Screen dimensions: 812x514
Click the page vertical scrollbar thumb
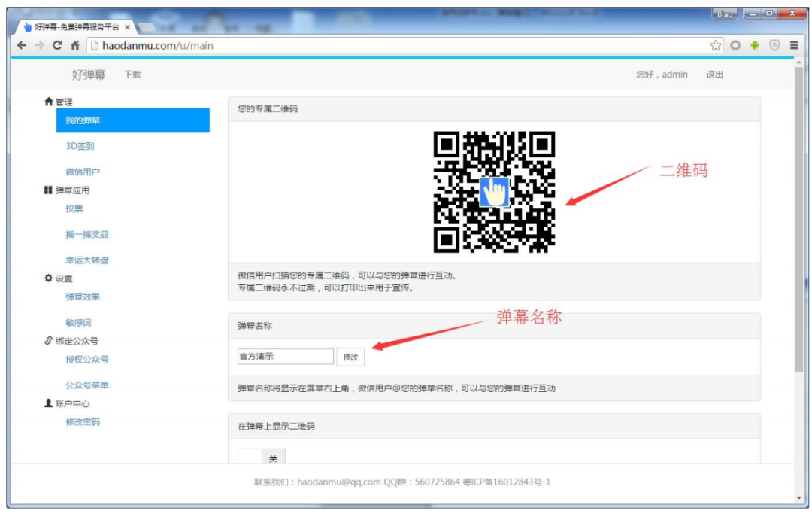(799, 217)
